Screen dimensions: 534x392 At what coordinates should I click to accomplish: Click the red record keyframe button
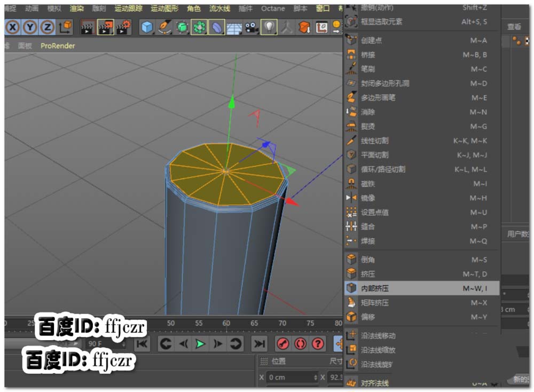[282, 344]
